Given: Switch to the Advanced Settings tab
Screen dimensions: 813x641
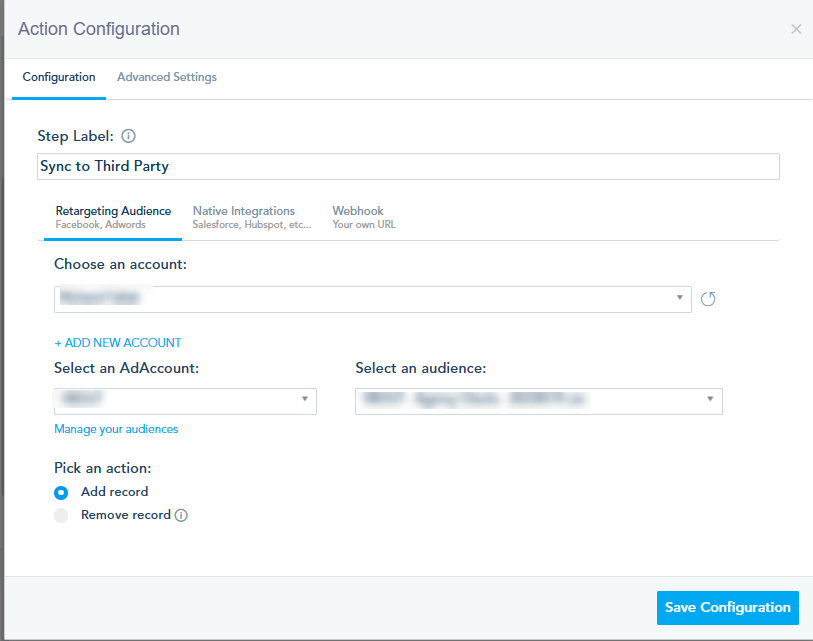Looking at the screenshot, I should [167, 77].
